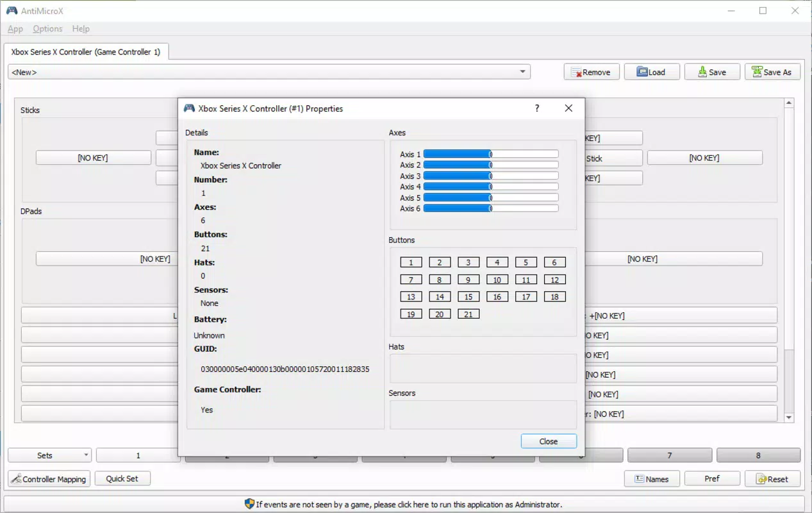Close the Properties dialog with Close button

[549, 441]
